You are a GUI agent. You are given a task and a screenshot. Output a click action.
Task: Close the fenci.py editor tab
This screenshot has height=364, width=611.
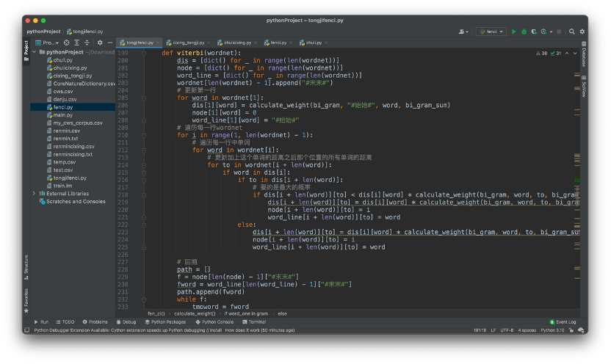tap(291, 43)
